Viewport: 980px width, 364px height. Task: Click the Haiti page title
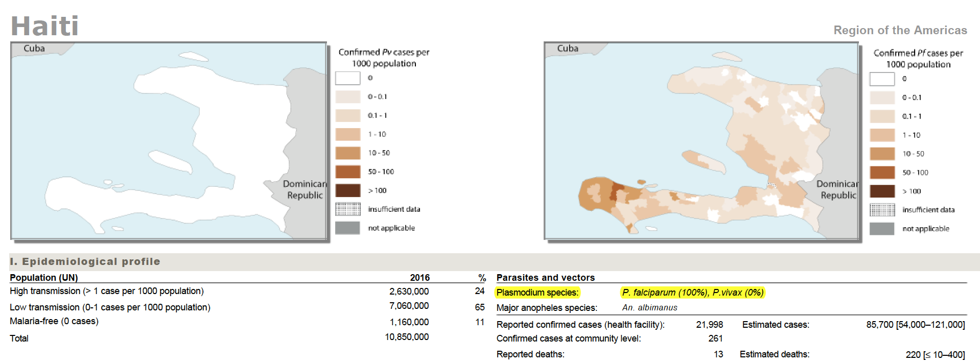point(45,26)
